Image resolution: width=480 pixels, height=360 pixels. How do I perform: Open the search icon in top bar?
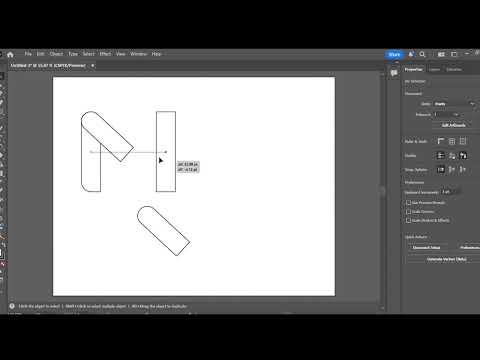(x=422, y=54)
